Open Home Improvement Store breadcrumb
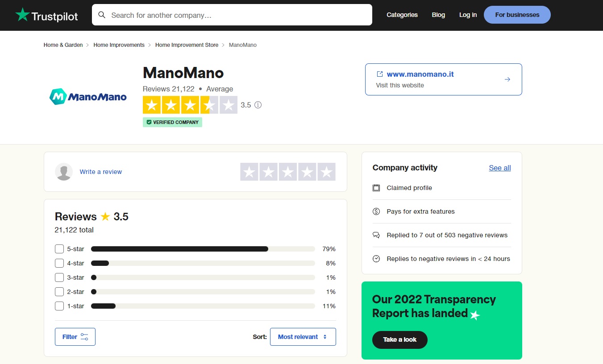603x364 pixels. (187, 45)
